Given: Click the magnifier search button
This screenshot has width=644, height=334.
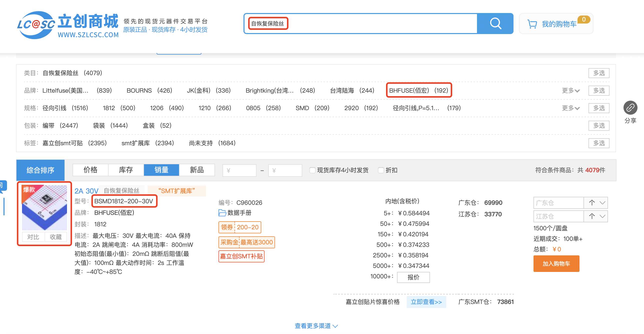Looking at the screenshot, I should coord(495,24).
